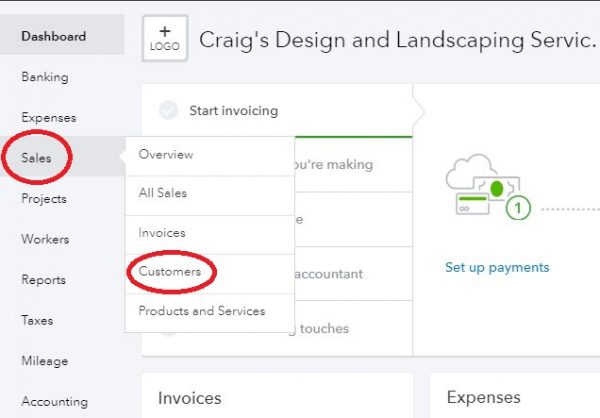Select All Sales from the flyout menu
The height and width of the screenshot is (418, 600).
coord(162,193)
